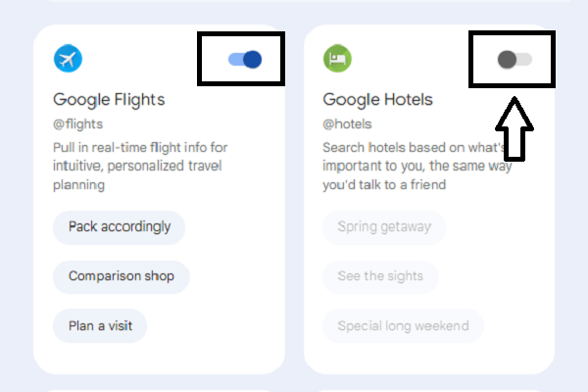Click the @hotels handle text
Image resolution: width=588 pixels, height=392 pixels.
pos(347,123)
